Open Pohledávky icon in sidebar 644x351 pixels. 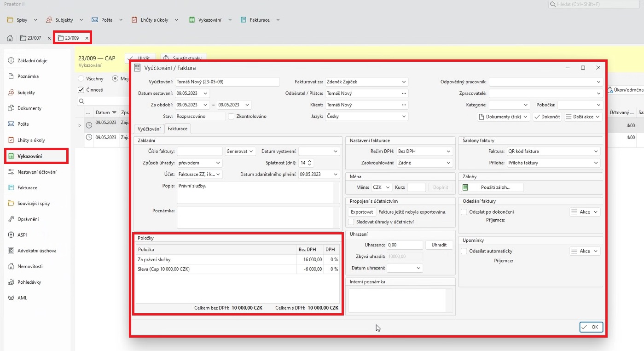point(12,282)
